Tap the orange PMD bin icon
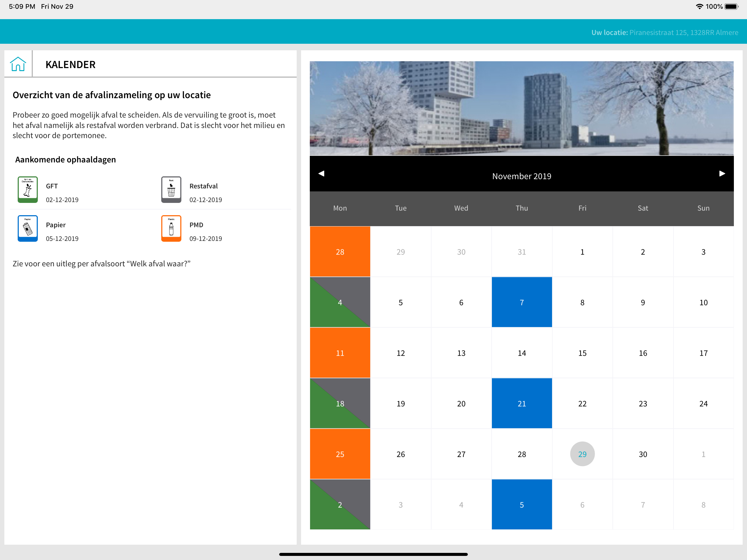Image resolution: width=747 pixels, height=560 pixels. point(171,228)
